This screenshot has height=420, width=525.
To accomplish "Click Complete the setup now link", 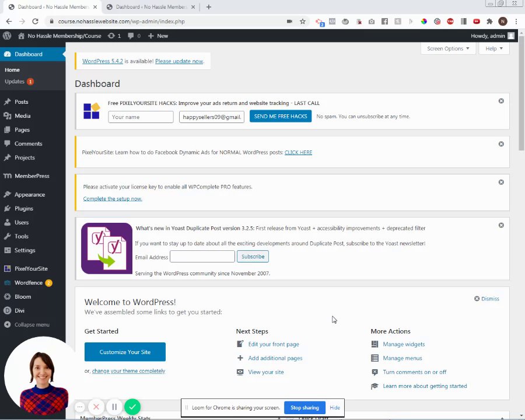I will tap(113, 198).
